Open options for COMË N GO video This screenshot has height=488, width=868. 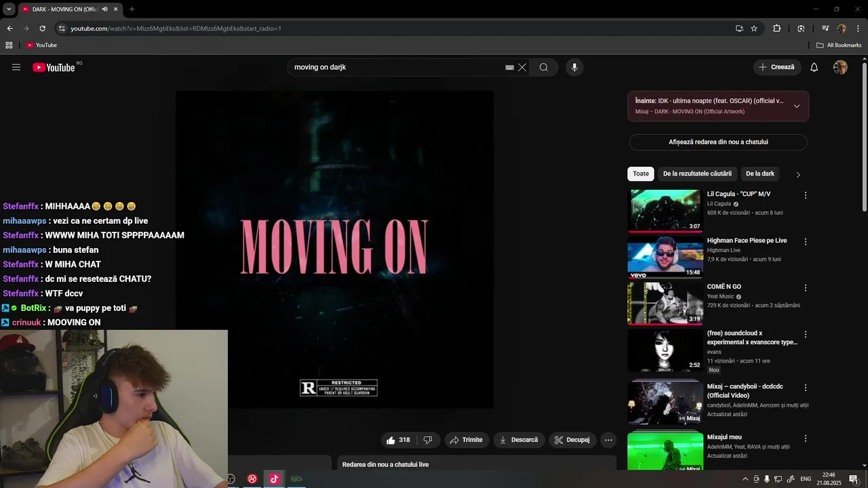[806, 288]
